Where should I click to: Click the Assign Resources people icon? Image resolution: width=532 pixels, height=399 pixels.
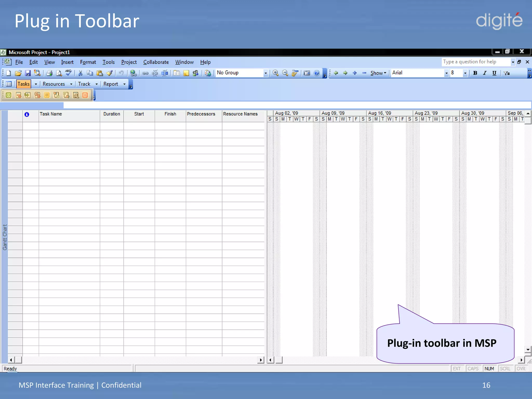point(196,73)
